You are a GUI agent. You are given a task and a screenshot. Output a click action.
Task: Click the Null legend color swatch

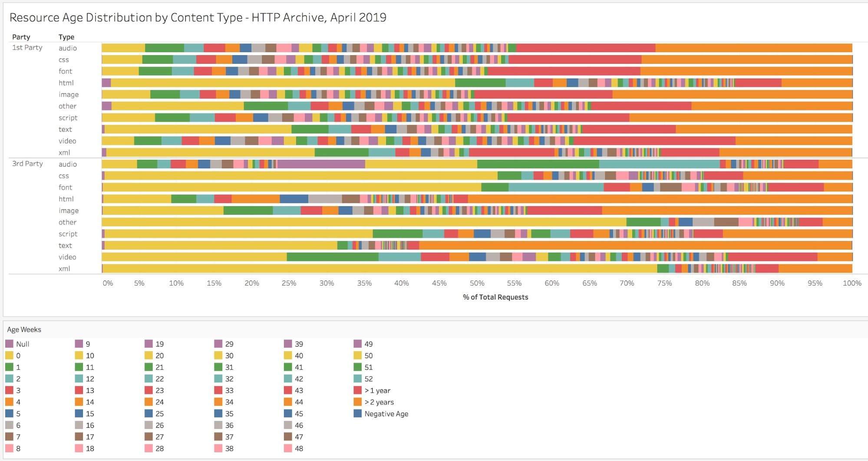[9, 344]
